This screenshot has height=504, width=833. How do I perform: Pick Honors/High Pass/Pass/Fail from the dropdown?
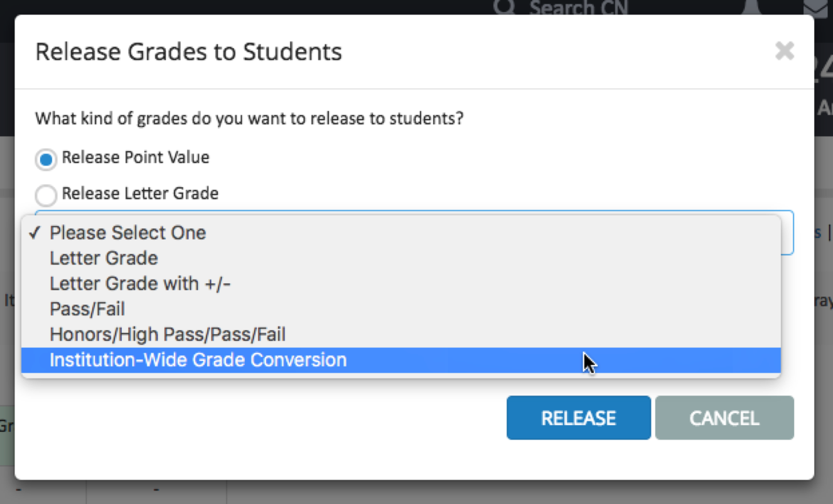pos(167,334)
